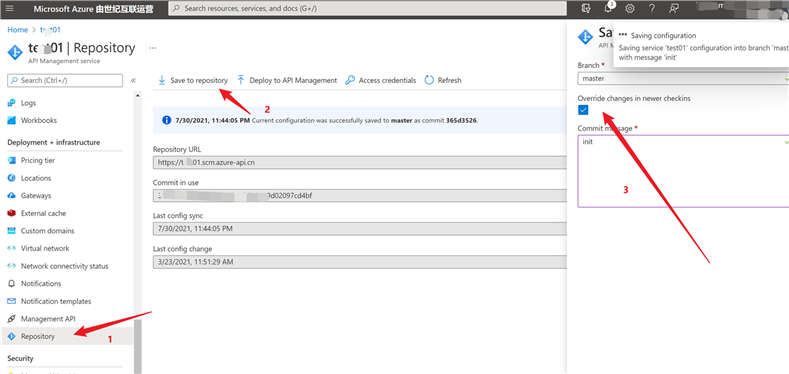Uncheck Override changes in newer checkins
Screen dimensions: 789x374
pos(583,110)
